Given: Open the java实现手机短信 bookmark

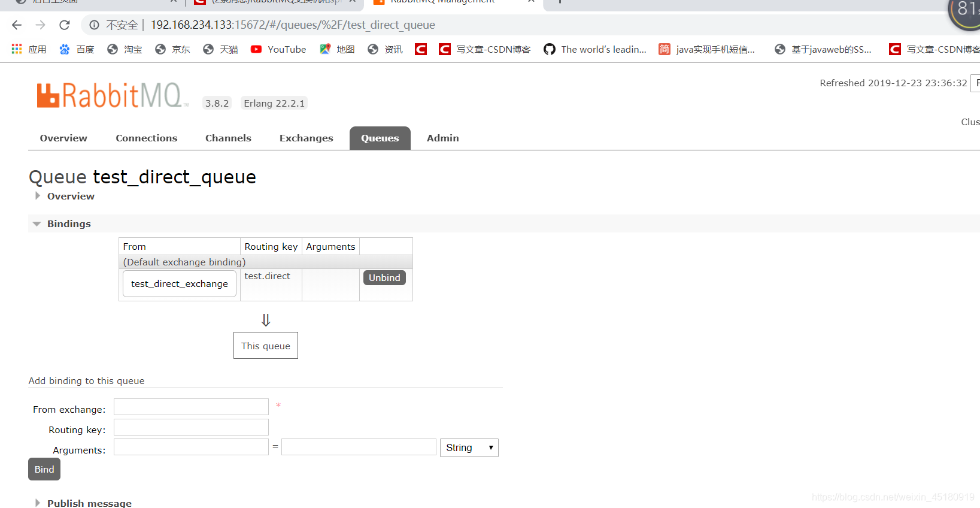Looking at the screenshot, I should pyautogui.click(x=707, y=49).
